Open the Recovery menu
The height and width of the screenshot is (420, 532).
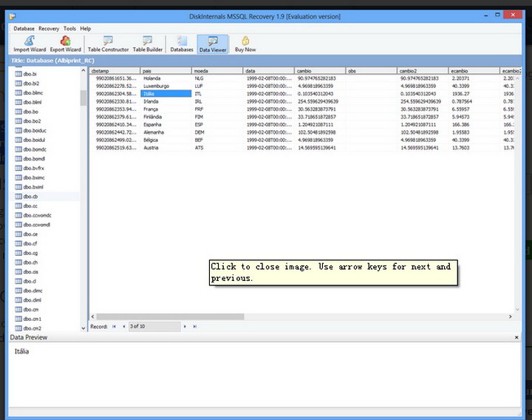(x=49, y=29)
